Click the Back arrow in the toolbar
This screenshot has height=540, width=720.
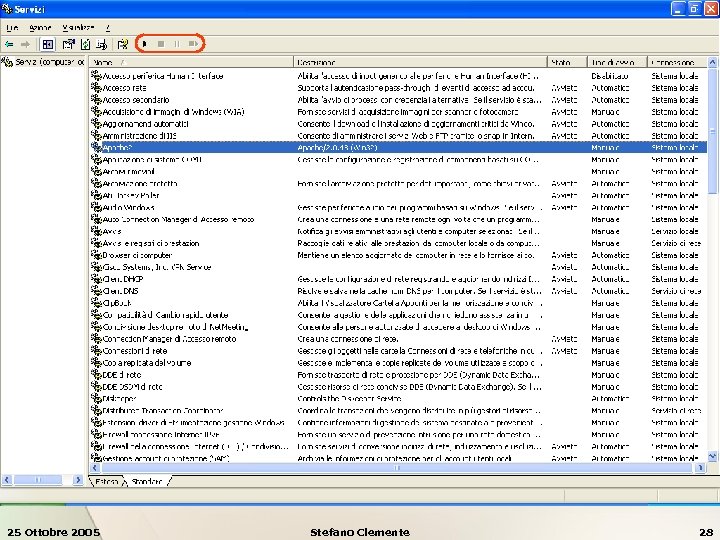coord(9,44)
